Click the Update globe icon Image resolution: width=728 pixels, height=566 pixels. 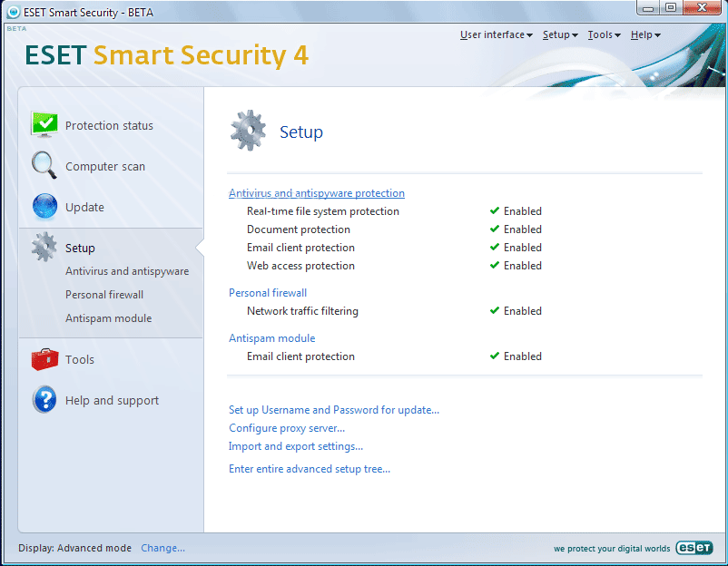point(44,206)
